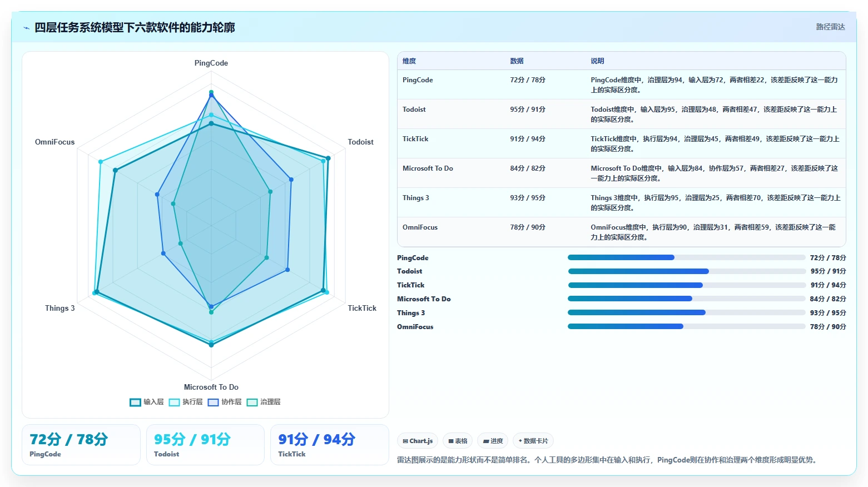This screenshot has height=487, width=868.
Task: Click the footer note about 雷达图展示
Action: (608, 460)
